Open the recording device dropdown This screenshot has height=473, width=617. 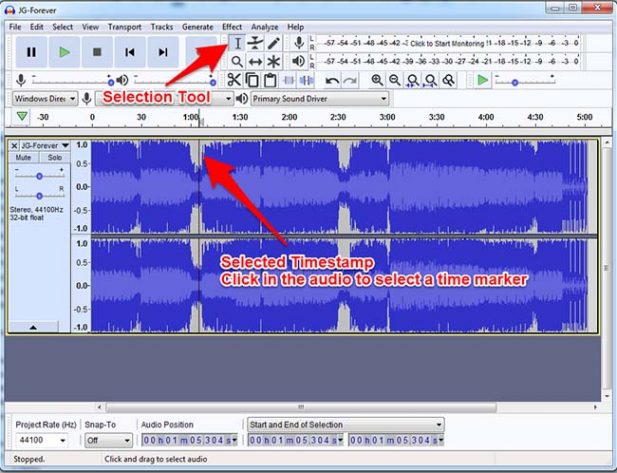(164, 99)
